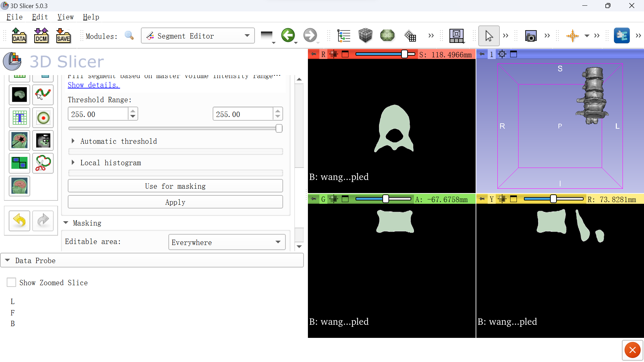The width and height of the screenshot is (644, 362).
Task: Click the SAVE data icon
Action: (63, 36)
